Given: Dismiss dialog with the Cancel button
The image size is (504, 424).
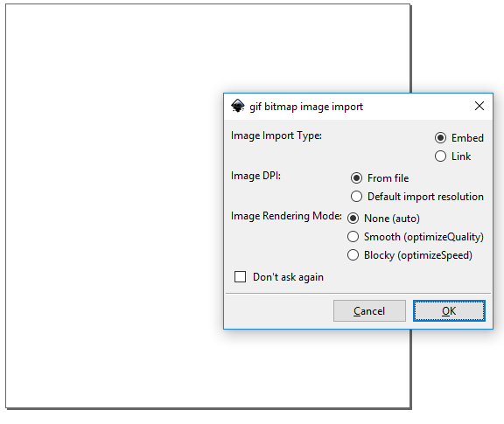Looking at the screenshot, I should coord(369,310).
